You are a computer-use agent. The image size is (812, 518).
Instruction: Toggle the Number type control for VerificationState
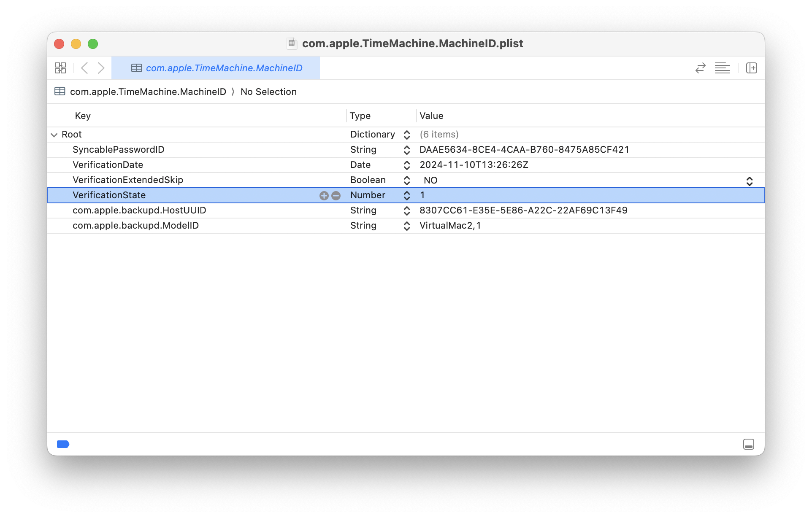[406, 195]
